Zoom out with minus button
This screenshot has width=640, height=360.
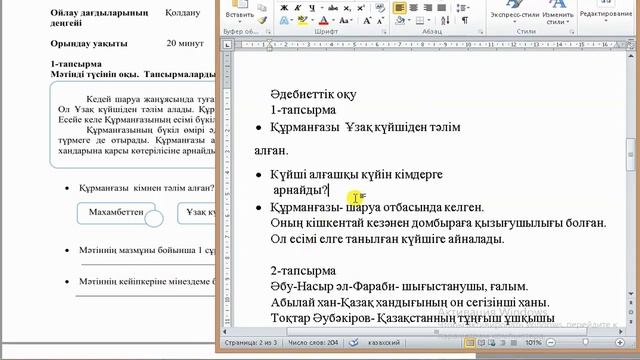click(551, 342)
